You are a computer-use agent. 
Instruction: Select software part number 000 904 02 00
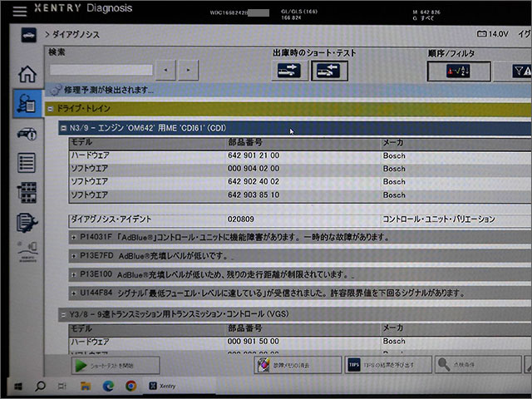pyautogui.click(x=254, y=169)
